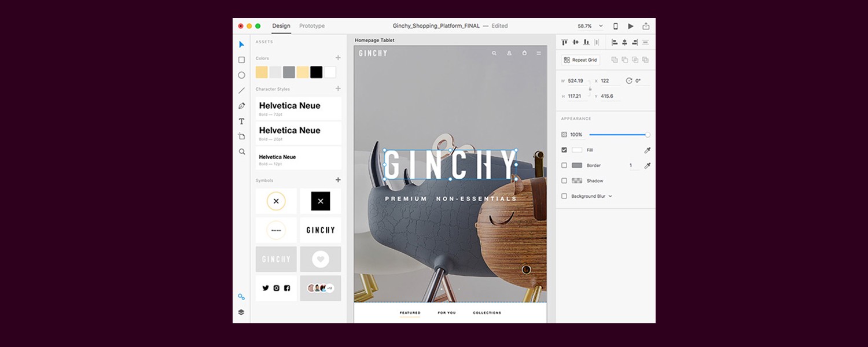Click the Fill eyedropper icon

(x=647, y=150)
